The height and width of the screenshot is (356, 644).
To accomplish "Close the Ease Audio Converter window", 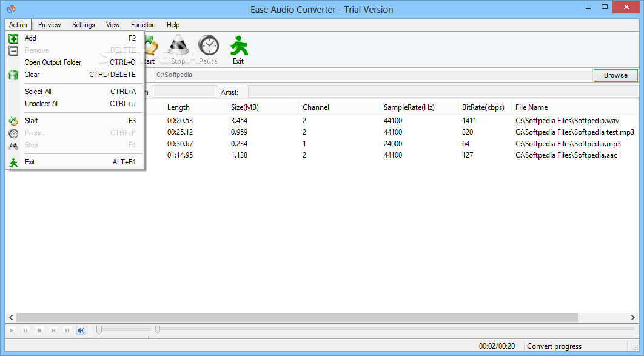I will coord(626,7).
